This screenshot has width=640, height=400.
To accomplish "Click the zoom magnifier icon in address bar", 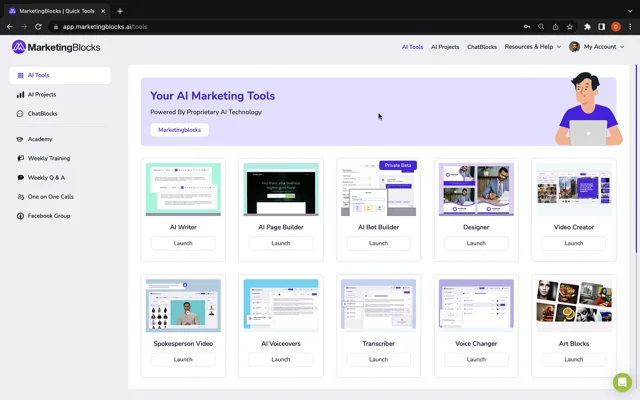I will tap(541, 27).
